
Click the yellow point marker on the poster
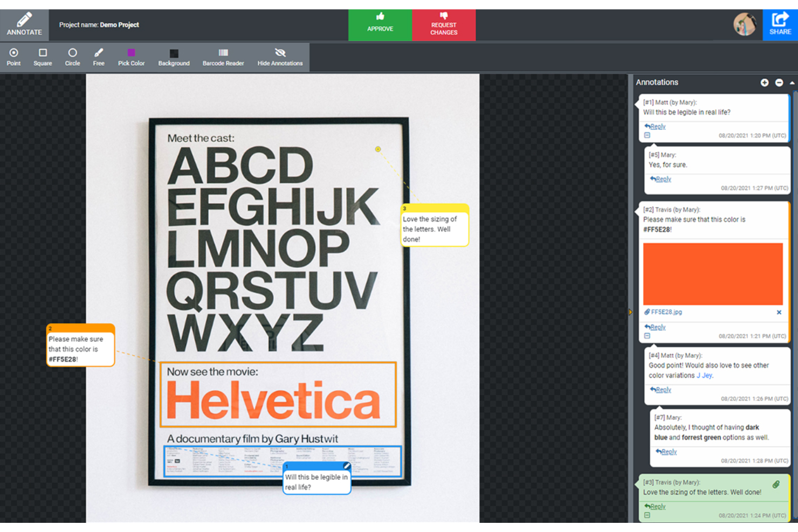[x=378, y=149]
